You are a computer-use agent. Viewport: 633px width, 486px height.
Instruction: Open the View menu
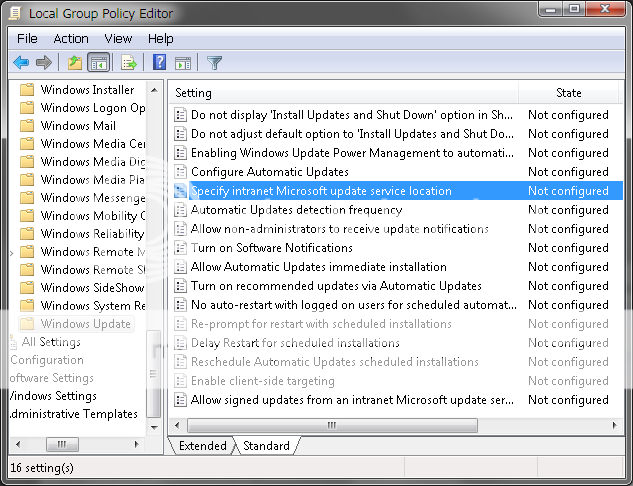coord(118,39)
